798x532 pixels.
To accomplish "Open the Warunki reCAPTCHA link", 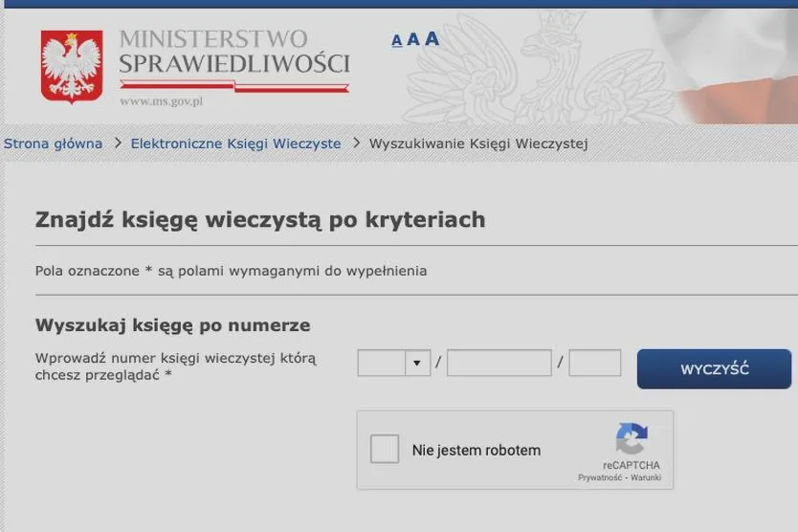I will [646, 477].
